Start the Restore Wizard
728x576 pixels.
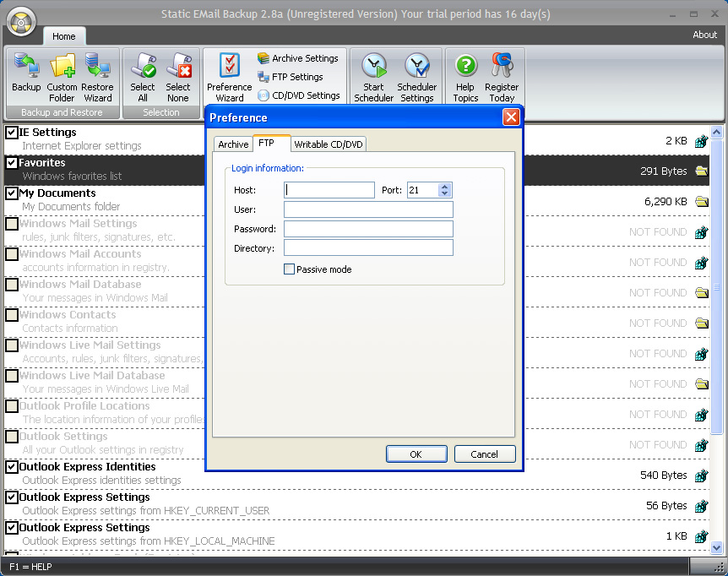[98, 74]
